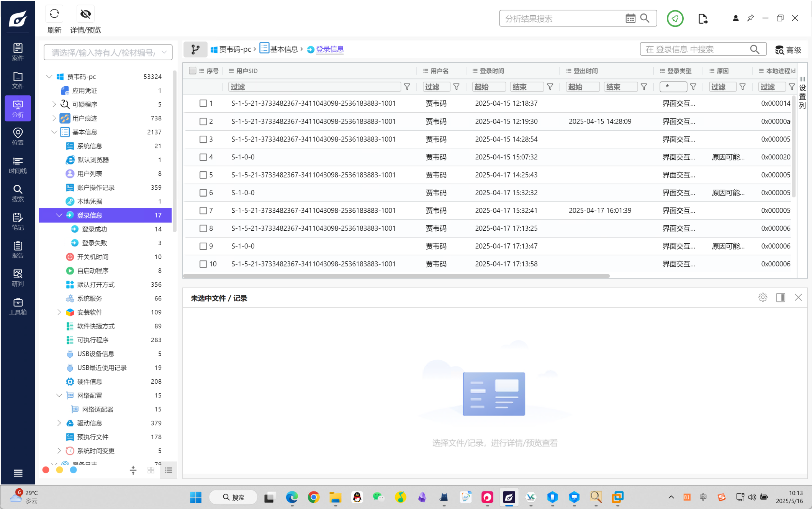Image resolution: width=812 pixels, height=509 pixels.
Task: Check the checkbox for row 4
Action: pos(203,157)
